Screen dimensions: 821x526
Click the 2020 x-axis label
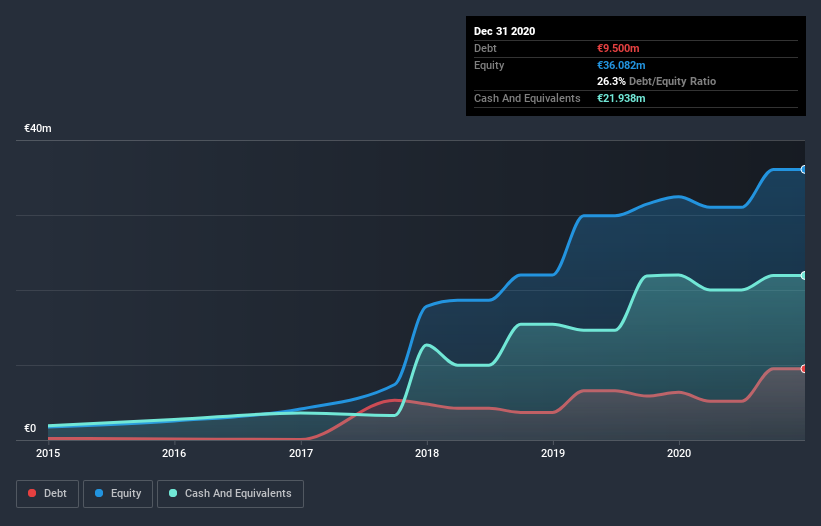pos(679,453)
